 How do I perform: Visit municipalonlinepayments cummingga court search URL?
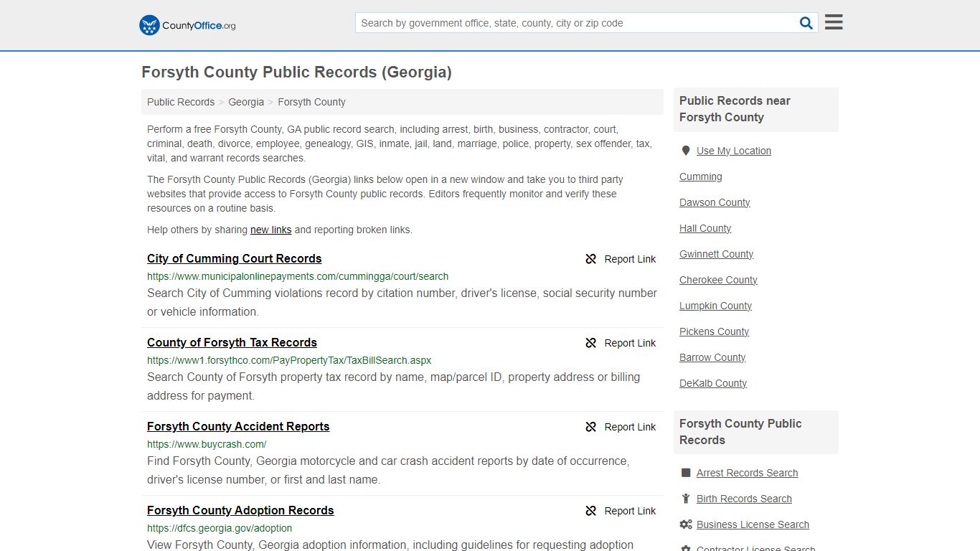coord(298,276)
